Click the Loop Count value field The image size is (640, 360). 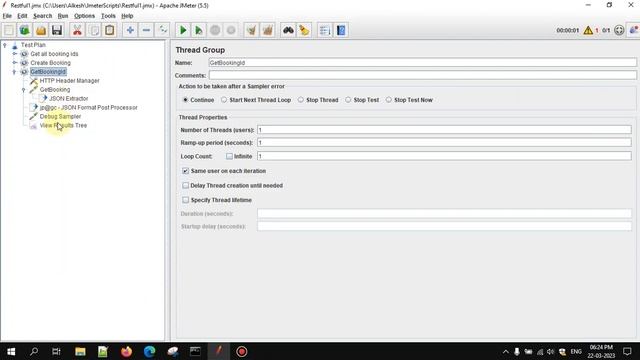[444, 156]
